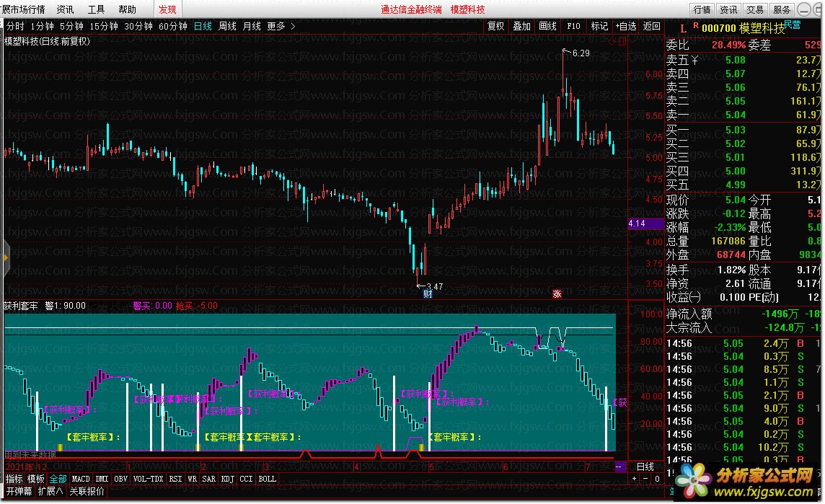Viewport: 825px width, 504px height.
Task: Click the 关联报价 button
Action: point(87,491)
